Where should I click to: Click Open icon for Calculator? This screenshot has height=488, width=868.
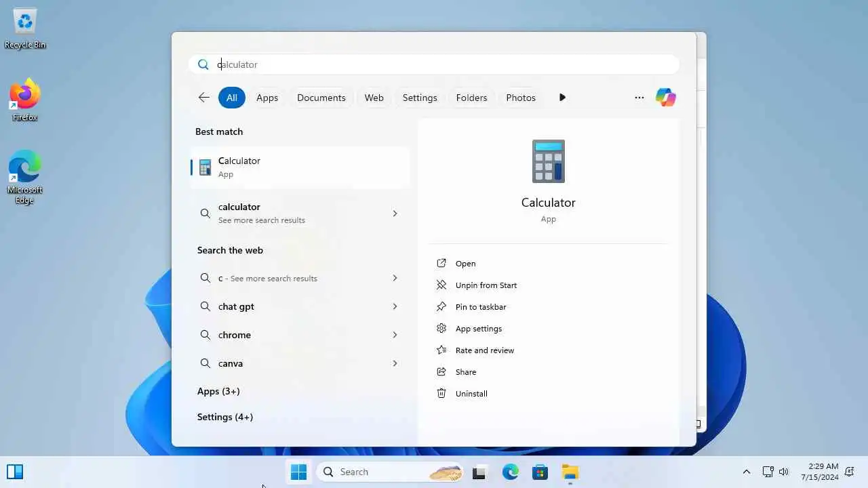tap(441, 263)
